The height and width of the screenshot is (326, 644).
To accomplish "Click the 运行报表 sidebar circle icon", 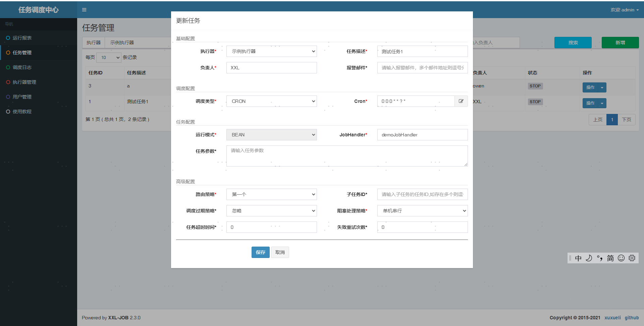I will (8, 38).
